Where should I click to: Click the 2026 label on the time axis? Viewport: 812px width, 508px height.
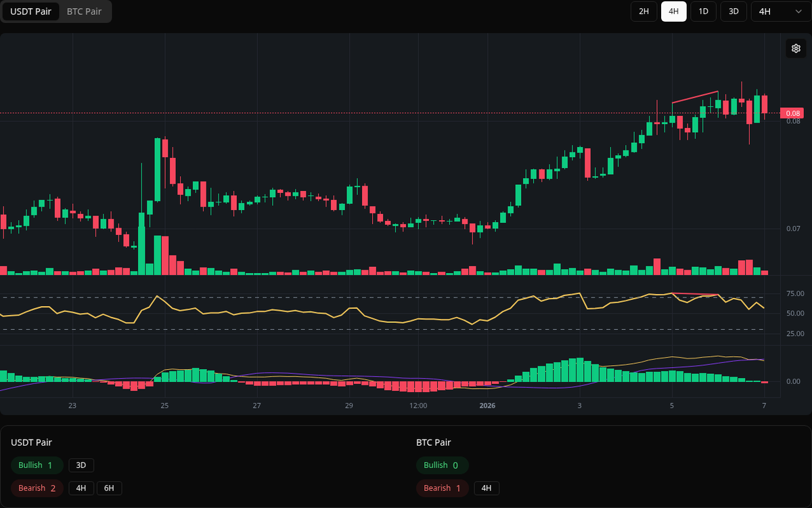tap(487, 406)
